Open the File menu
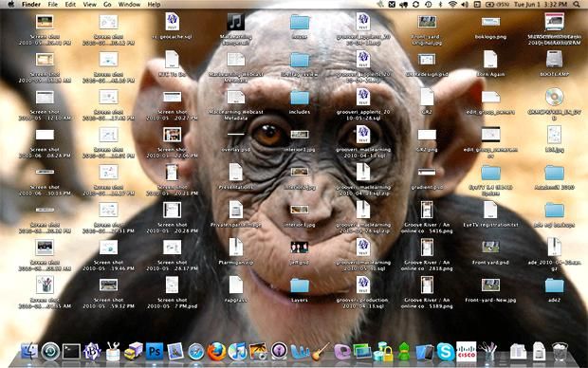Image resolution: width=588 pixels, height=368 pixels. tap(53, 5)
